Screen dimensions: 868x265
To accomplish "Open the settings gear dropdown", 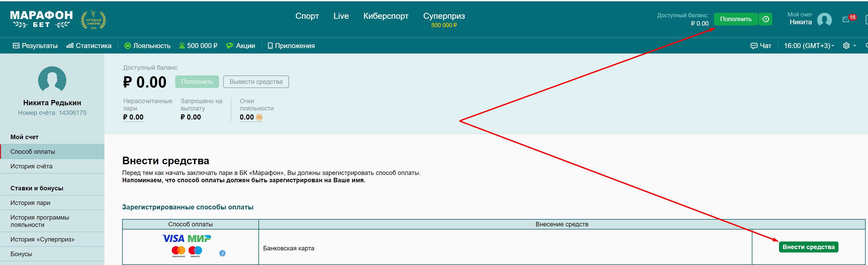I will (849, 46).
